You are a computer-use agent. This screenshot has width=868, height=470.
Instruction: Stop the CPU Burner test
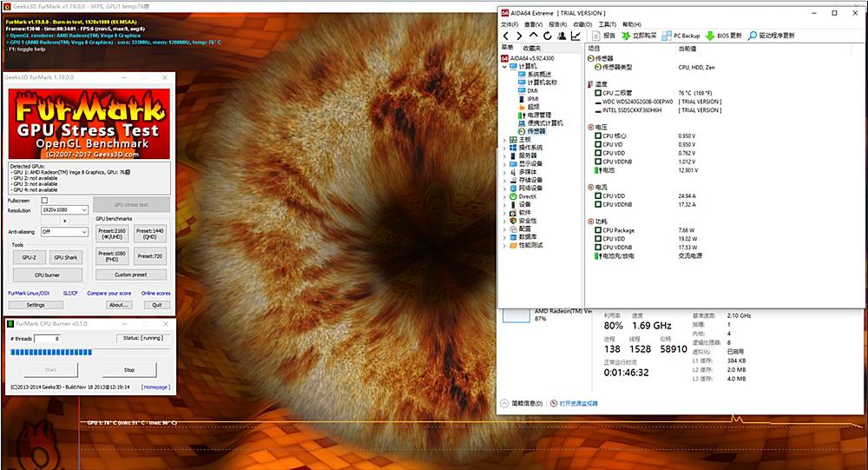(x=129, y=370)
